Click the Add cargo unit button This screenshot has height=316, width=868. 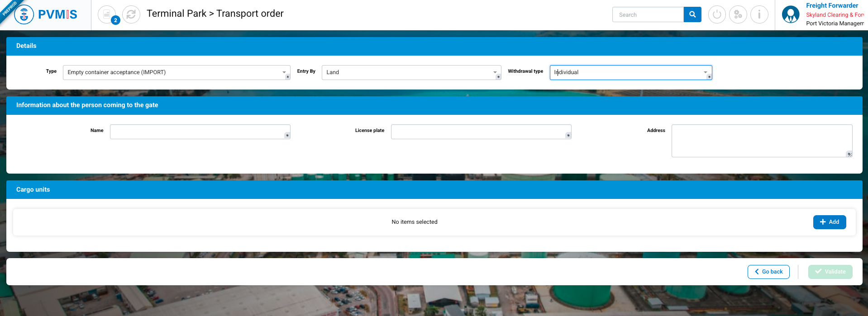pos(829,222)
